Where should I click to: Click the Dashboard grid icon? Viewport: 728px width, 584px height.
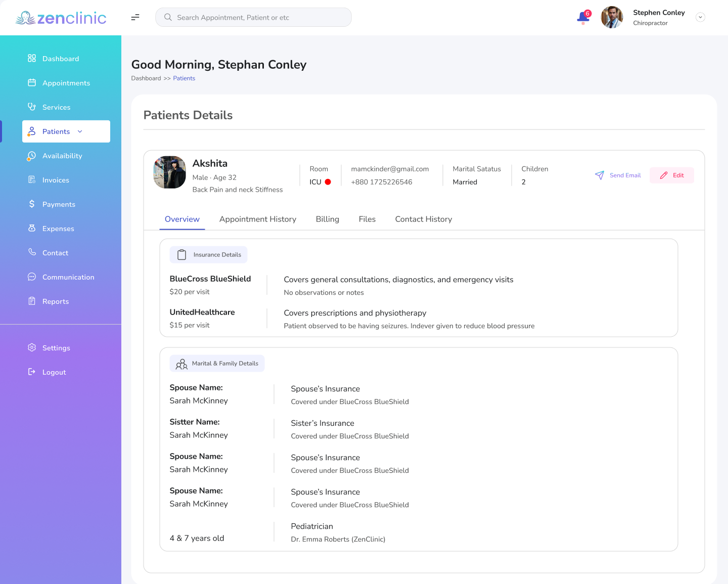coord(32,58)
